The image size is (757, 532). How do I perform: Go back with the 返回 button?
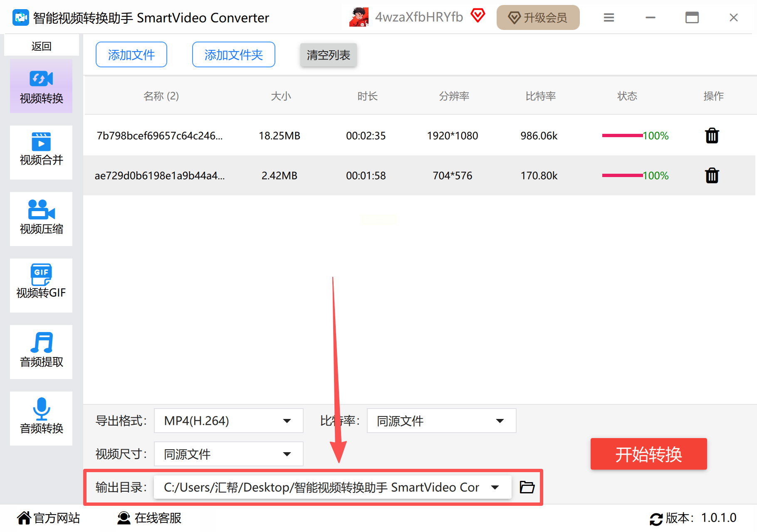click(x=42, y=46)
